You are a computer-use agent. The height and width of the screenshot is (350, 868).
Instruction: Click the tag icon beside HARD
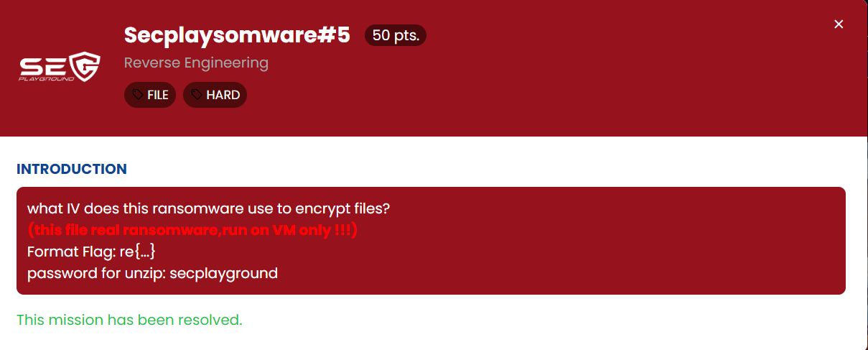click(x=196, y=95)
